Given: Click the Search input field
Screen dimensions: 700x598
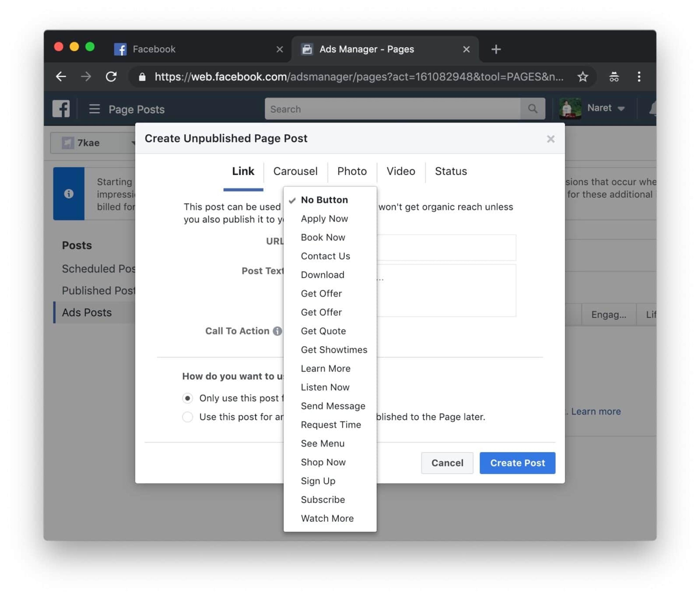Looking at the screenshot, I should [392, 109].
